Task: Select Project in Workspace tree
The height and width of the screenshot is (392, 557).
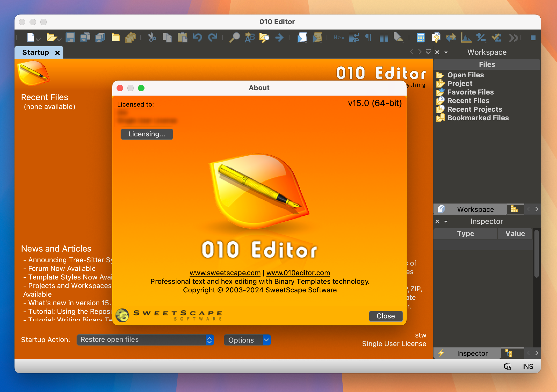Action: tap(460, 84)
